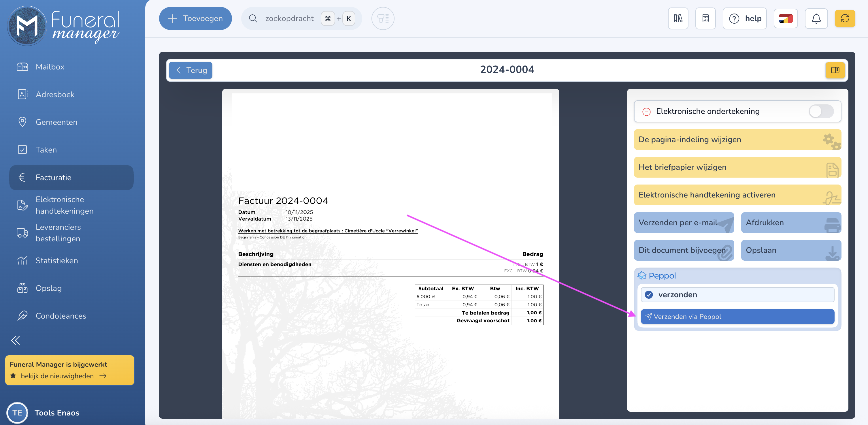Open De pagina-indeling wijzigen settings
This screenshot has height=425, width=868.
pyautogui.click(x=737, y=140)
